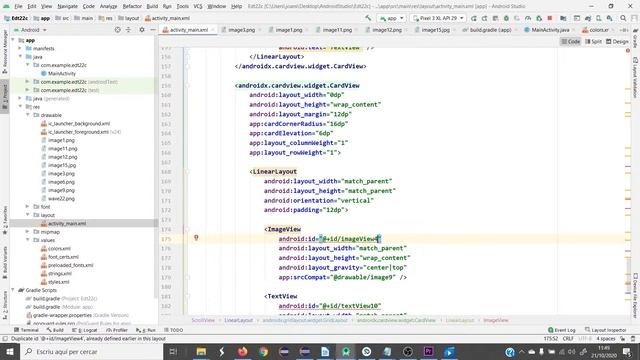Click the project panel settings gear icon

tap(142, 30)
